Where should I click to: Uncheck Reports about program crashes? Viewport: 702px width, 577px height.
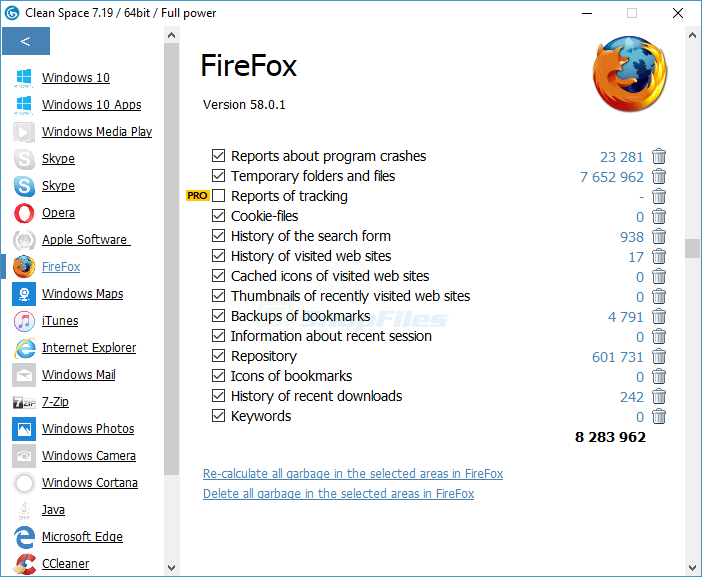coord(218,156)
